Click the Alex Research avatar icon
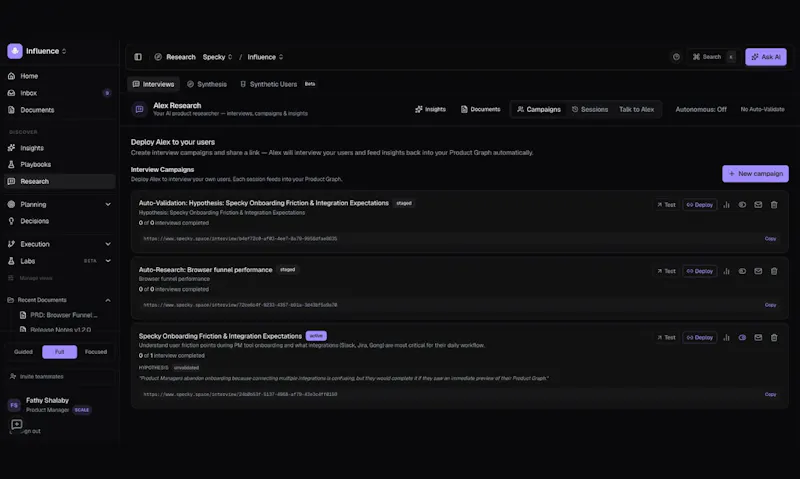The width and height of the screenshot is (800, 479). 139,109
